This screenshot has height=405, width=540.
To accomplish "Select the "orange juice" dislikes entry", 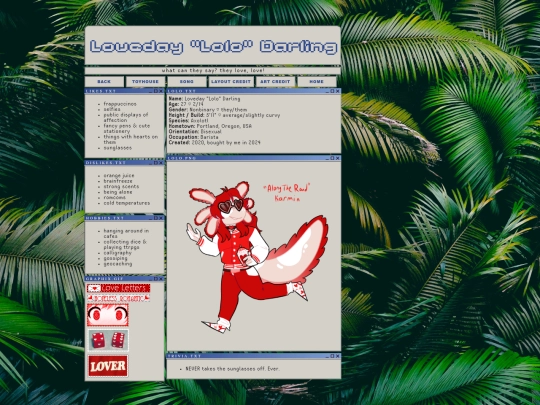I will point(119,175).
